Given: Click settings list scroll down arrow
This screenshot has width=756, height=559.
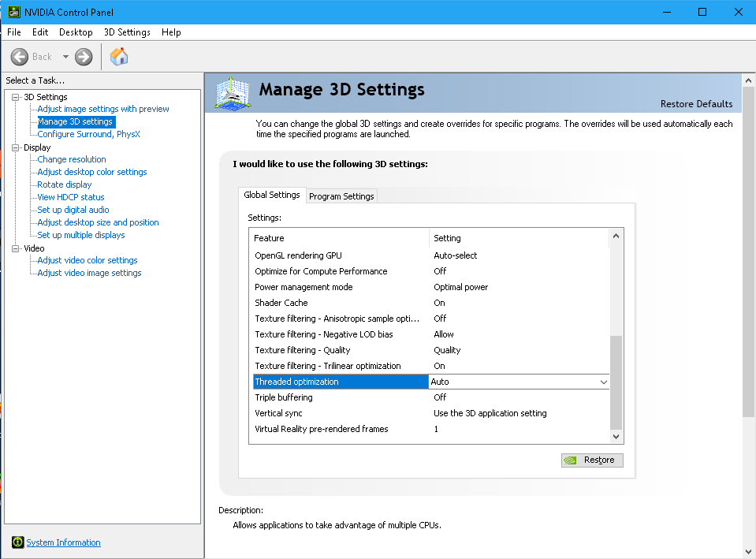Looking at the screenshot, I should coord(616,437).
